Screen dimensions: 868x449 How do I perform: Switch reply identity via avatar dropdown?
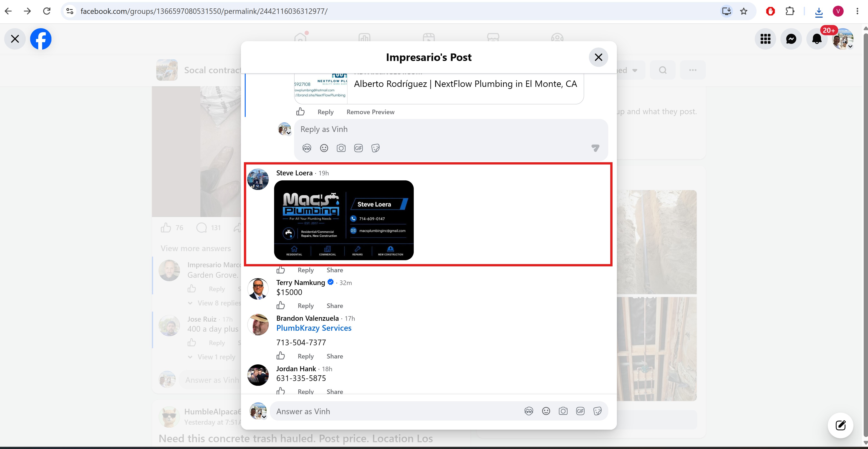tap(285, 129)
